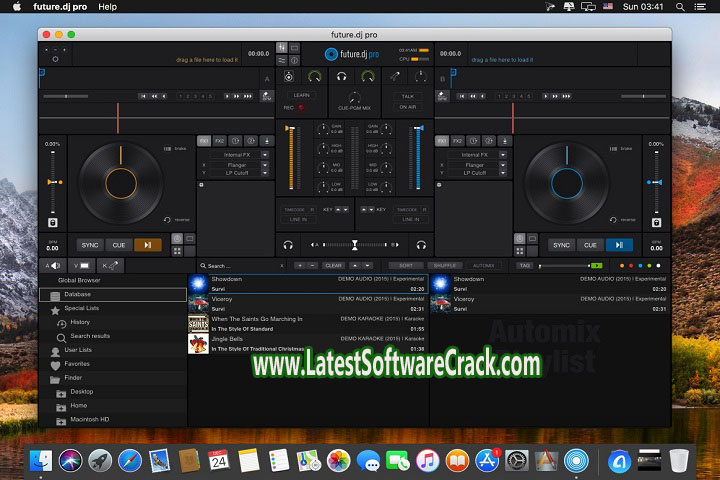Switch to the video browser tab V
720x480 pixels.
82,265
